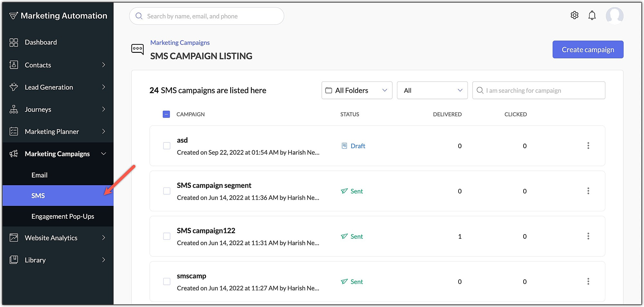Click the Marketing Automation logo icon
The image size is (644, 307).
[x=14, y=16]
